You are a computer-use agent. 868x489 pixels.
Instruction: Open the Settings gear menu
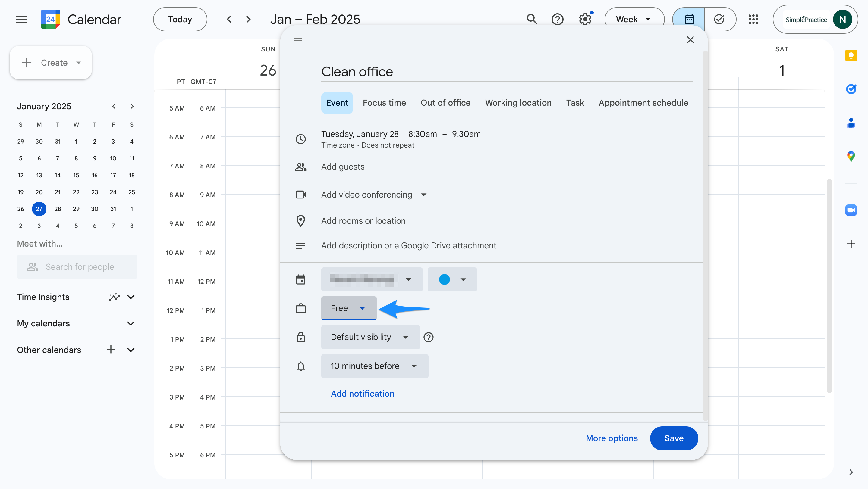coord(585,19)
